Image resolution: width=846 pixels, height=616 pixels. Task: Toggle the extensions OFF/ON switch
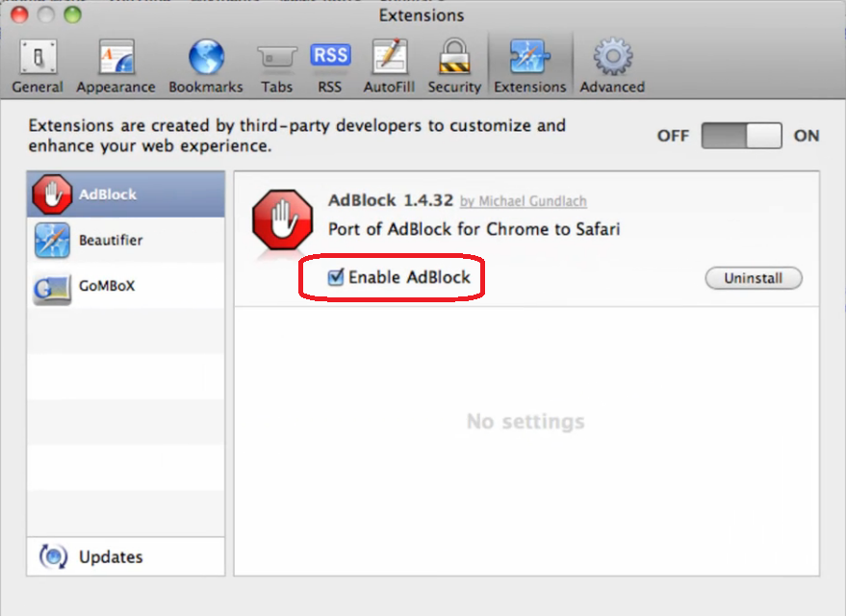pyautogui.click(x=741, y=136)
